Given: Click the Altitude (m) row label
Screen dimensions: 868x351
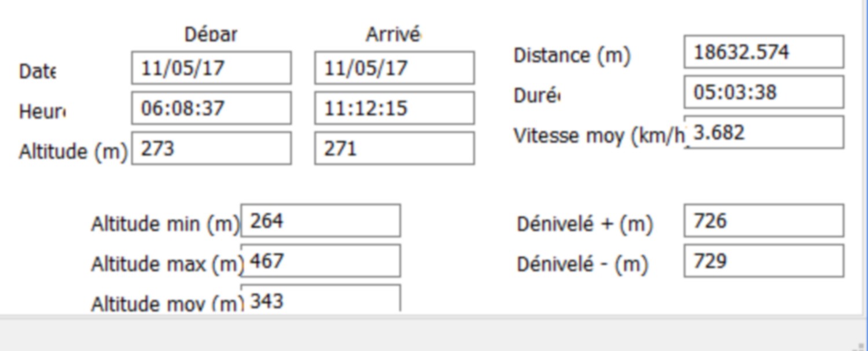Looking at the screenshot, I should click(x=73, y=152).
